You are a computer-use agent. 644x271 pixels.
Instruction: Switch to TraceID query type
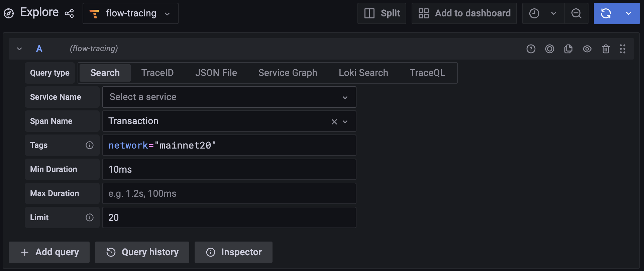157,73
